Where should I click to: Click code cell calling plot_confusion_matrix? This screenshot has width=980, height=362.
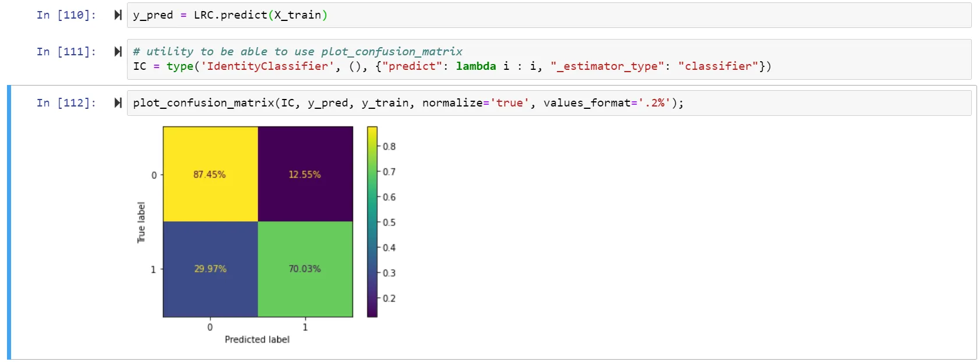tap(549, 103)
